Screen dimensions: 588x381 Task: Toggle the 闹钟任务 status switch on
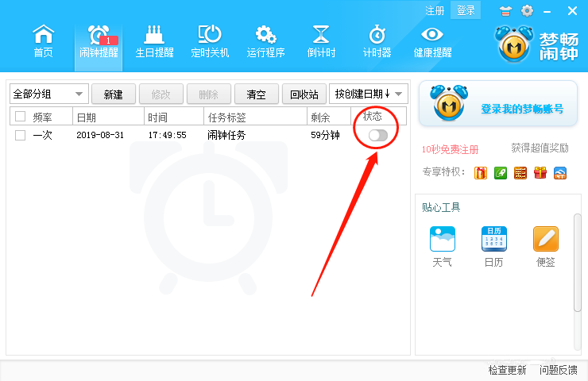[378, 135]
